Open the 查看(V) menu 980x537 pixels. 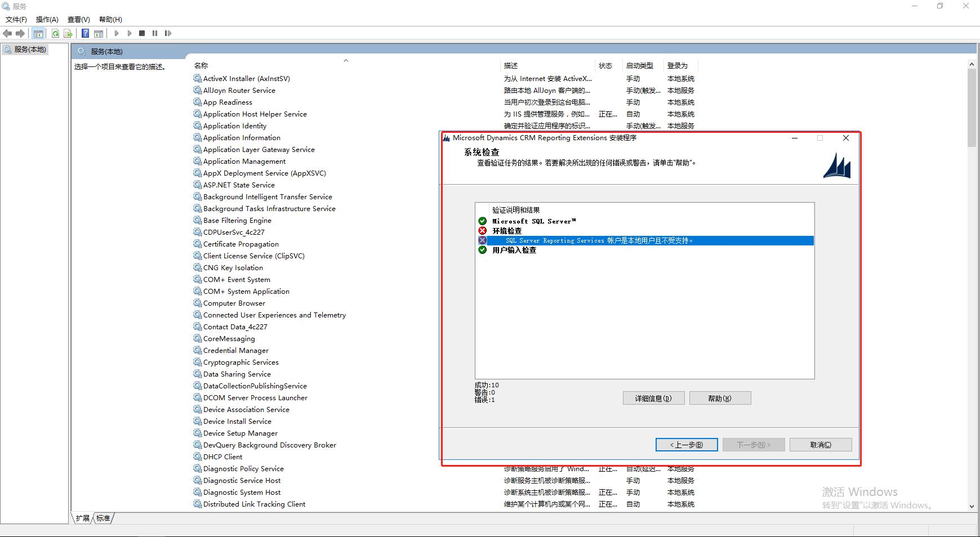79,19
